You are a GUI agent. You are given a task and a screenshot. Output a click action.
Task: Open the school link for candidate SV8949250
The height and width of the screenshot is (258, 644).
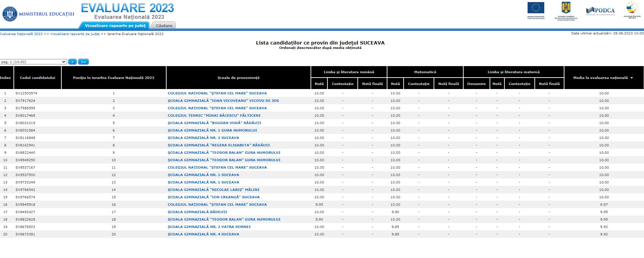(x=224, y=160)
